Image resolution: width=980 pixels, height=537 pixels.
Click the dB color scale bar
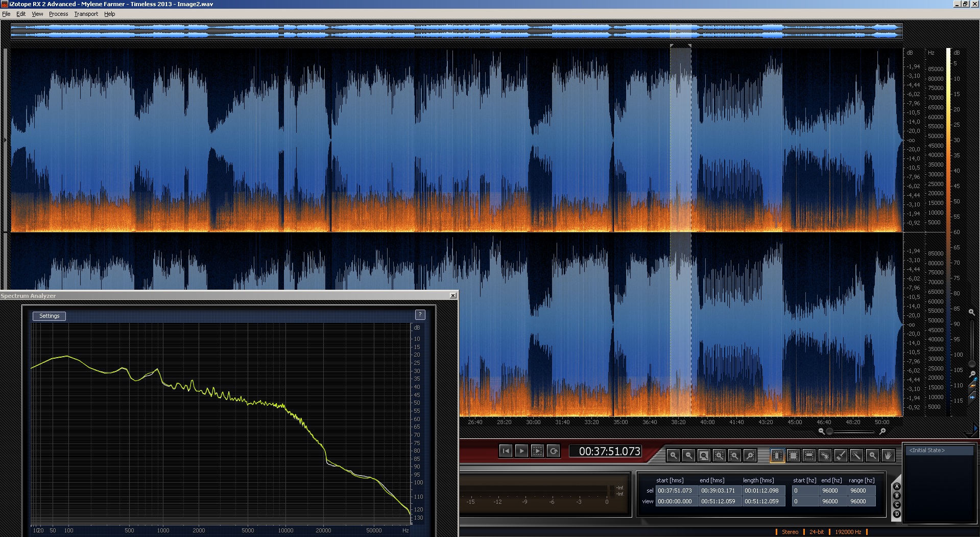point(948,232)
